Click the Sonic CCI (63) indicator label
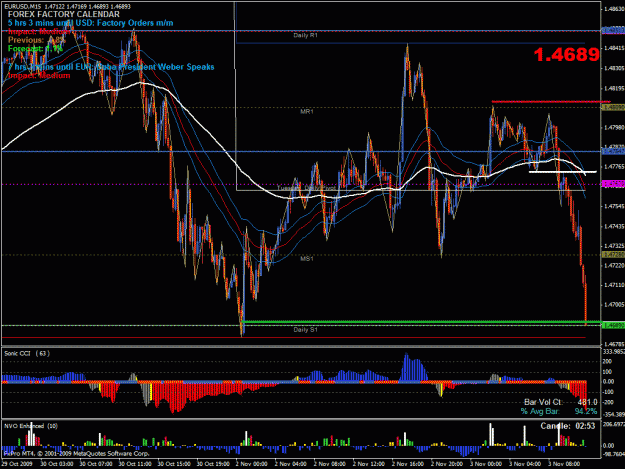Image resolution: width=625 pixels, height=469 pixels. click(x=27, y=353)
